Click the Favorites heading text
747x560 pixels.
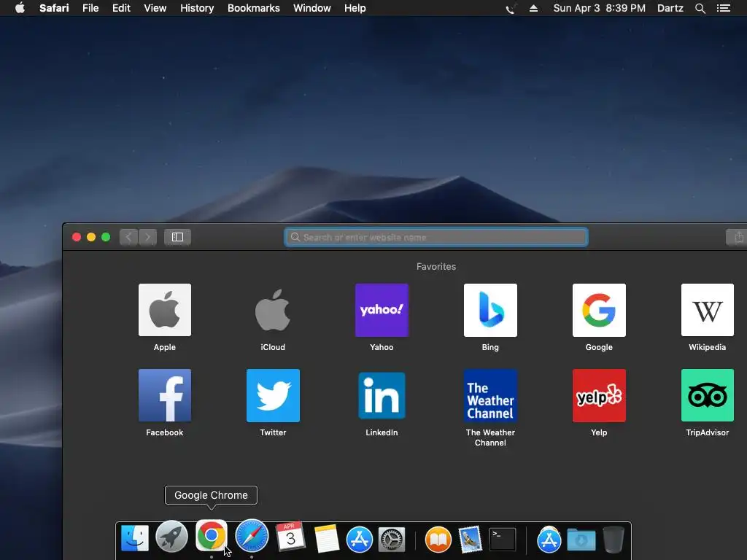tap(436, 267)
